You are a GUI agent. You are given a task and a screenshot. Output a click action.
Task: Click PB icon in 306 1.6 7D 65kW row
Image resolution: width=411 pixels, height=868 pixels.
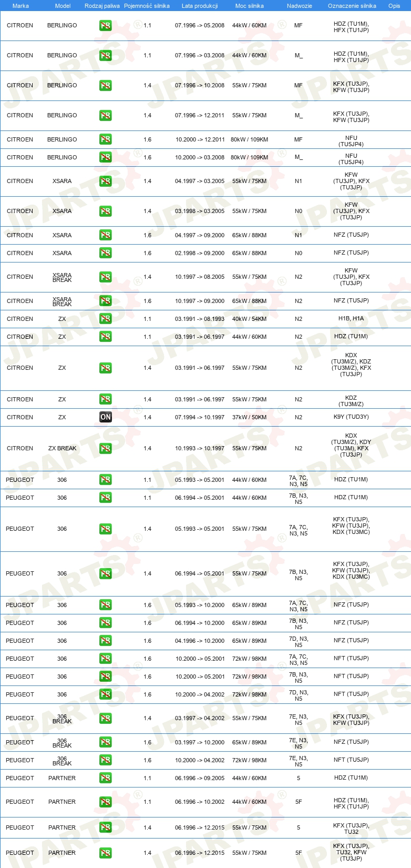click(x=106, y=641)
